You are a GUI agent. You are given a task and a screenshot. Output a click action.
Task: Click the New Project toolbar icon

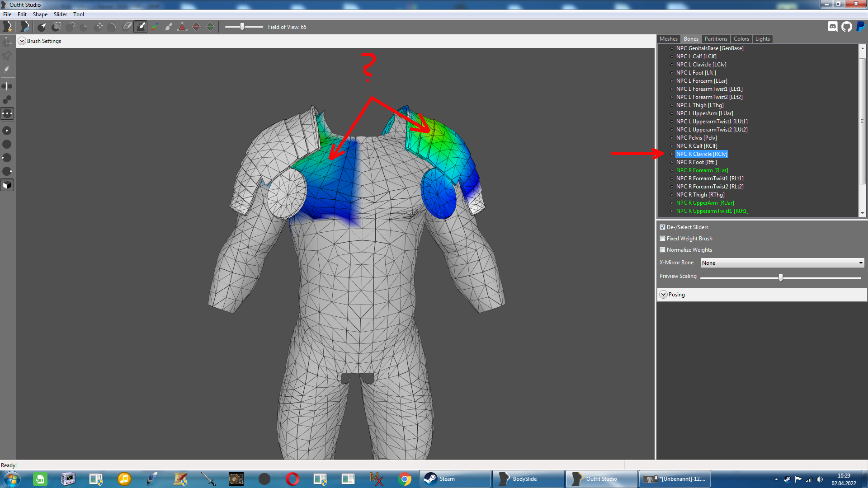(8, 27)
